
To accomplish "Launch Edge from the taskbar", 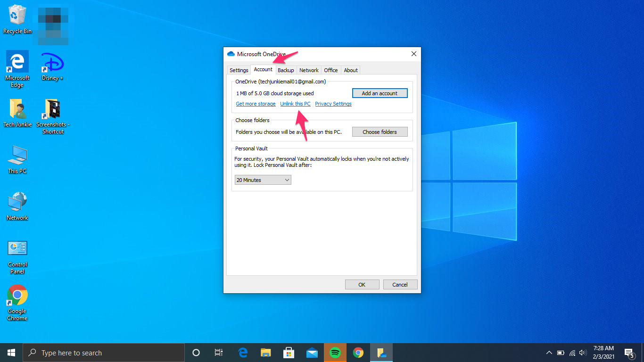I will point(243,353).
